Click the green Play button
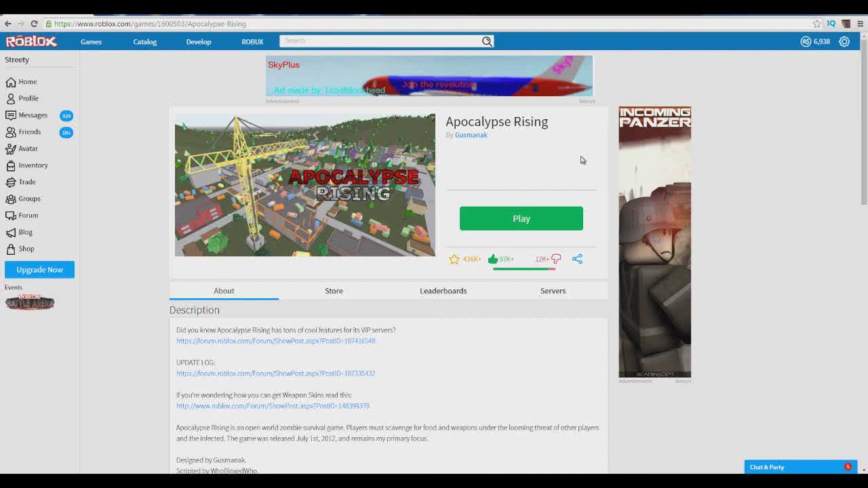Viewport: 868px width, 488px height. pyautogui.click(x=521, y=218)
